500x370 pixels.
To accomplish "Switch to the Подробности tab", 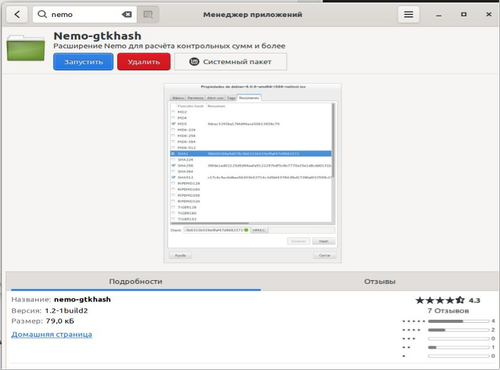I will 136,281.
